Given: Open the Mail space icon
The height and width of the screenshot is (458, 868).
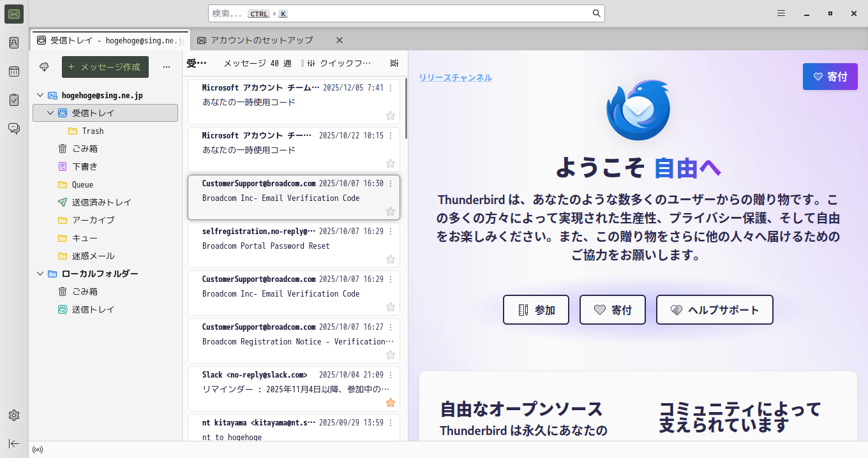Looking at the screenshot, I should [x=14, y=14].
